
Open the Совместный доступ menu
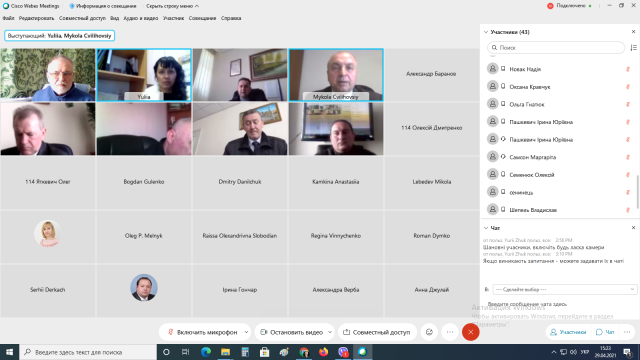pos(82,18)
